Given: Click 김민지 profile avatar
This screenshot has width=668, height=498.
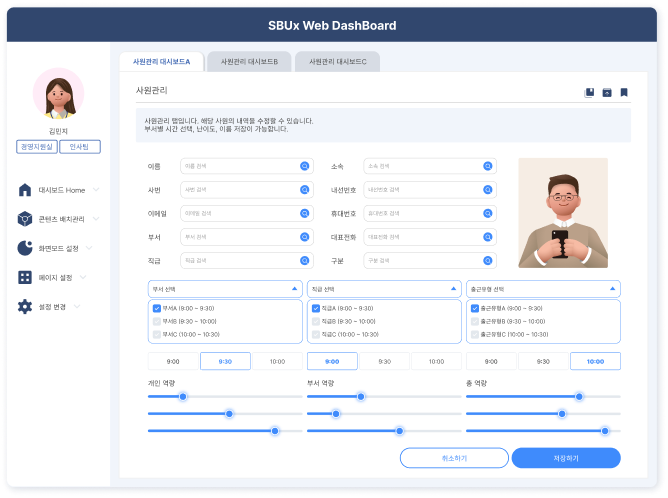Looking at the screenshot, I should click(58, 93).
